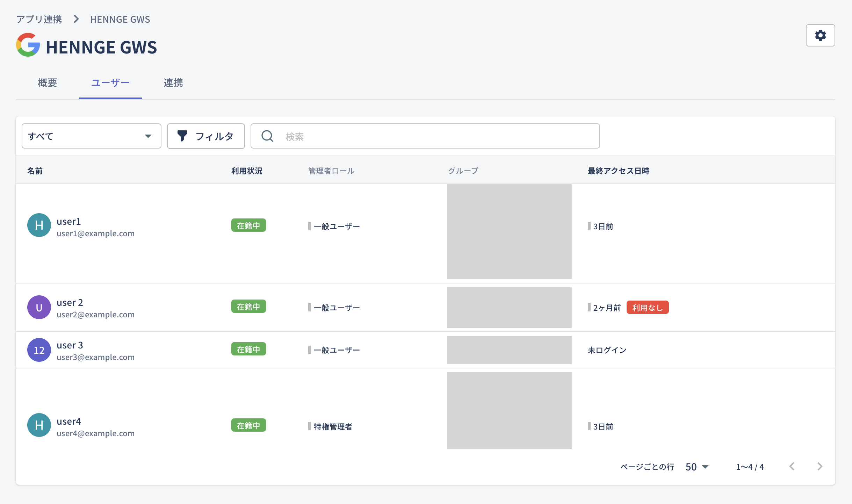Click the email user2@example.com
This screenshot has width=852, height=504.
click(96, 315)
